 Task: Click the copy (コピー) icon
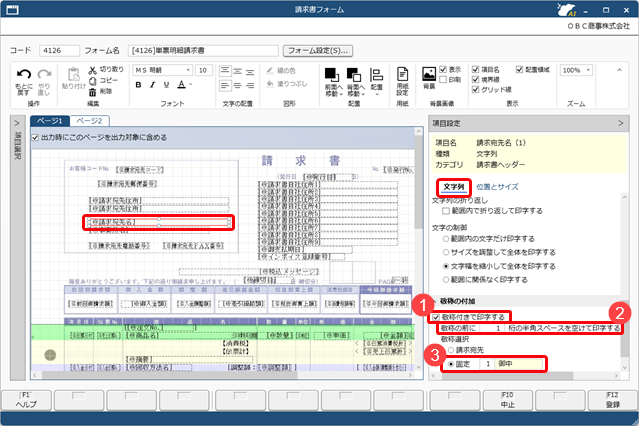click(93, 81)
